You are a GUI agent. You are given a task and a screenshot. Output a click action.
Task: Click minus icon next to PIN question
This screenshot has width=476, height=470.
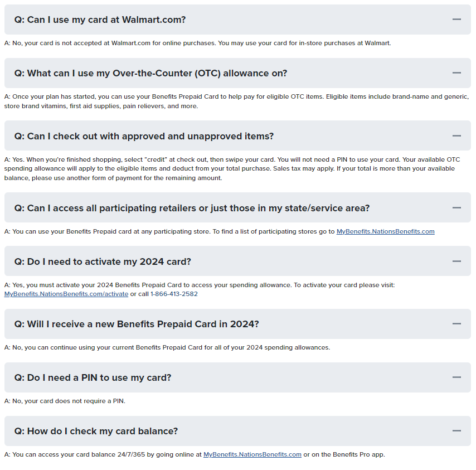pos(456,377)
